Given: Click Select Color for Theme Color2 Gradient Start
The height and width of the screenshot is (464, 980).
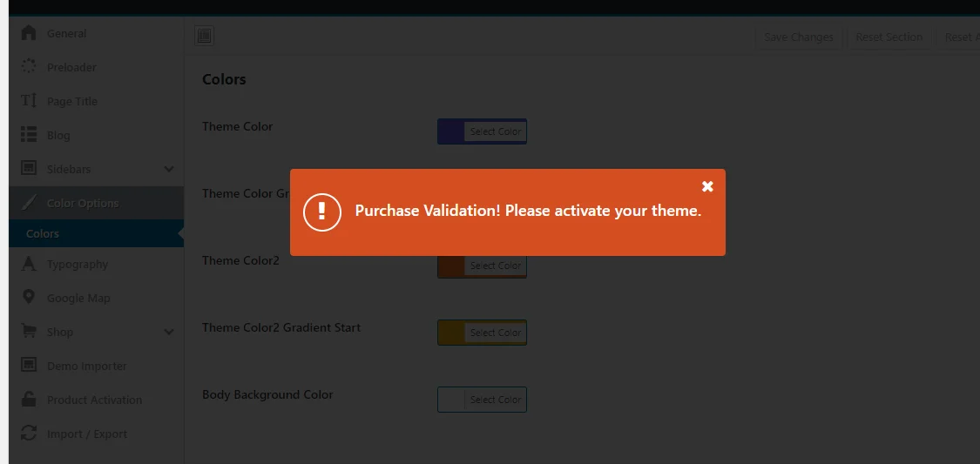Looking at the screenshot, I should [x=495, y=333].
